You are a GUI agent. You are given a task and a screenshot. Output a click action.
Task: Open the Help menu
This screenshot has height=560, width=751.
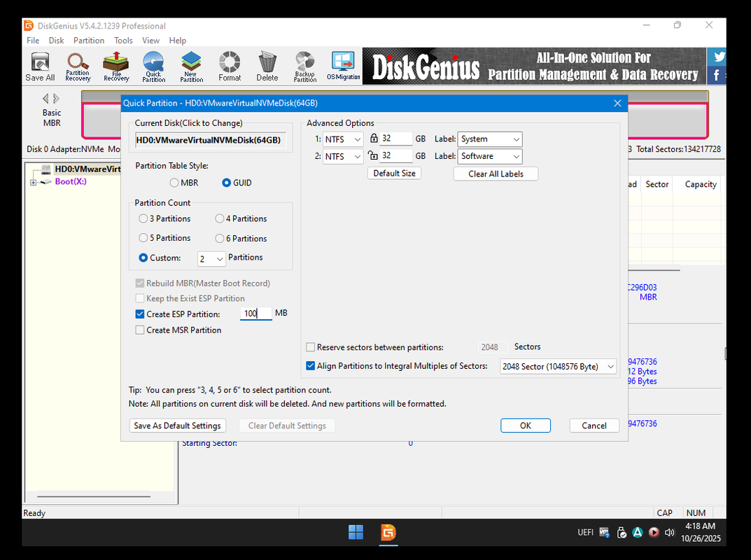pos(177,41)
